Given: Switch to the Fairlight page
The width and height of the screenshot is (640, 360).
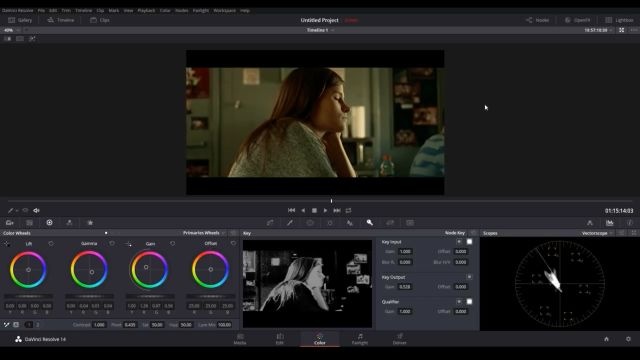Looking at the screenshot, I should coord(360,339).
